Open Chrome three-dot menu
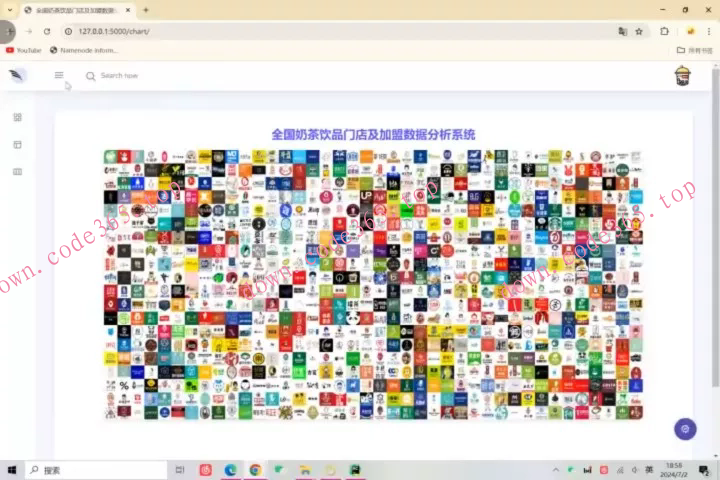This screenshot has width=720, height=480. coord(709,31)
